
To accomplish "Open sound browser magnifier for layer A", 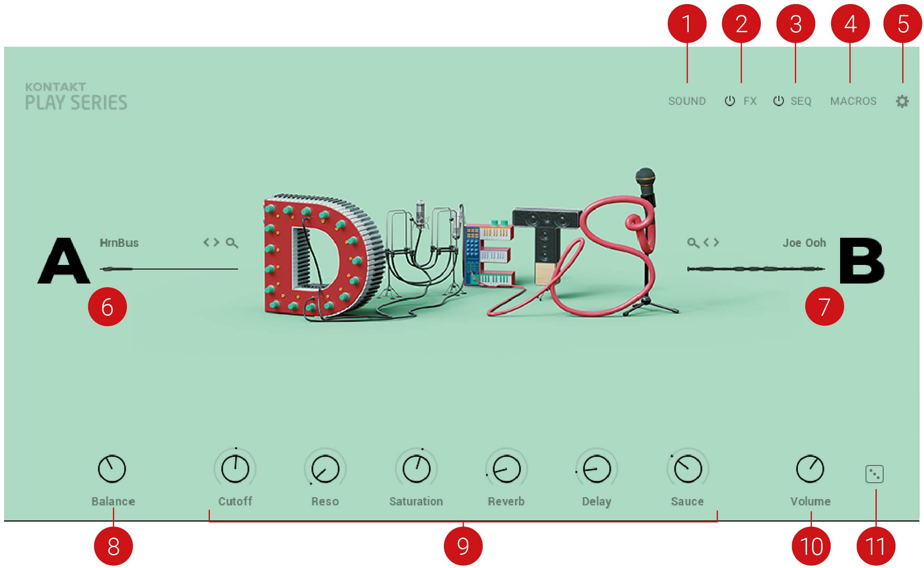I will (x=232, y=243).
